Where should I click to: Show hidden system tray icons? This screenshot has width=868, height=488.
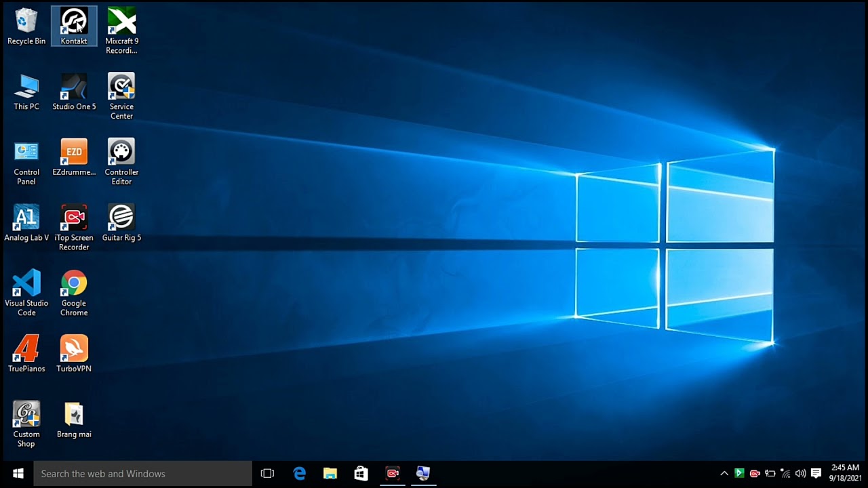724,473
